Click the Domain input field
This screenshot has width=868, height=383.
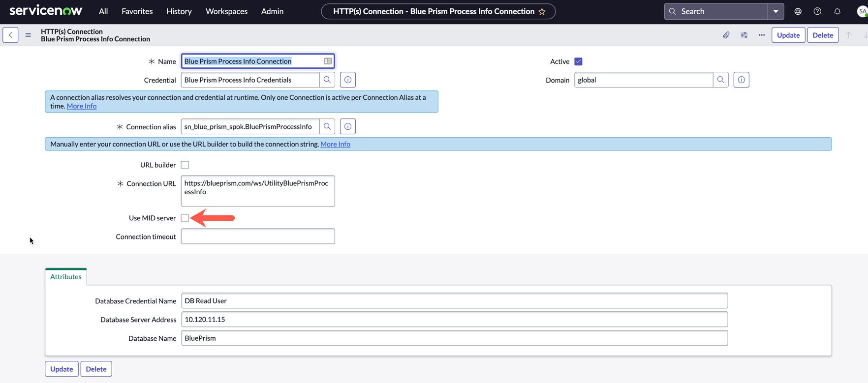pyautogui.click(x=644, y=80)
